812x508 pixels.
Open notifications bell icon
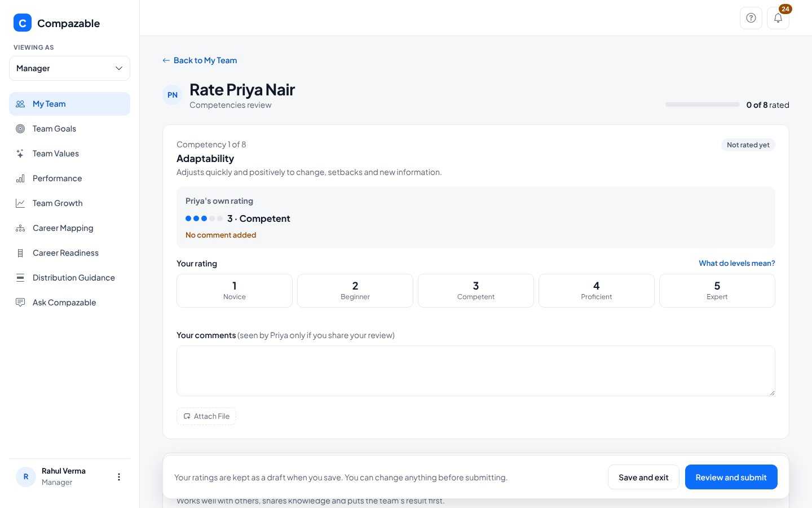(x=778, y=18)
